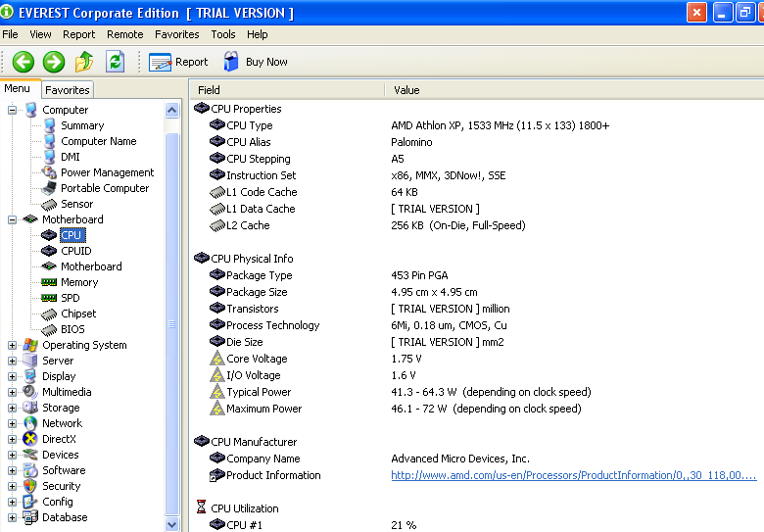This screenshot has width=764, height=532.
Task: Switch to the Menu panel tab
Action: pyautogui.click(x=17, y=88)
